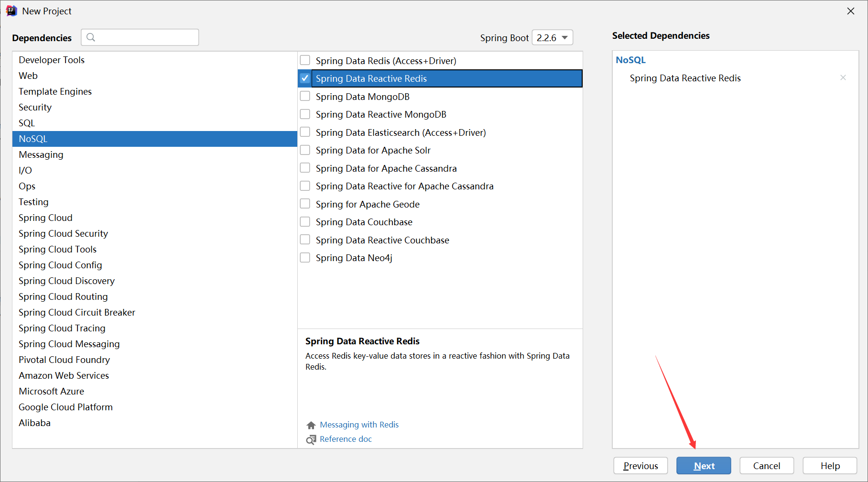The image size is (868, 482).
Task: Enable Spring Data Elasticsearch (Access+Driver)
Action: (305, 132)
